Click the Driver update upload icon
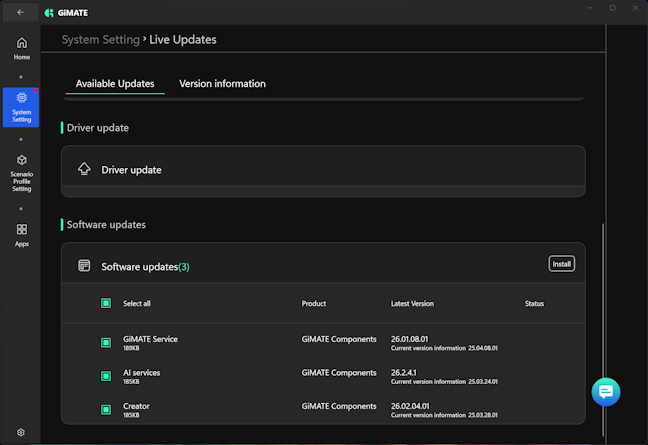Viewport: 648px width, 445px height. click(85, 170)
